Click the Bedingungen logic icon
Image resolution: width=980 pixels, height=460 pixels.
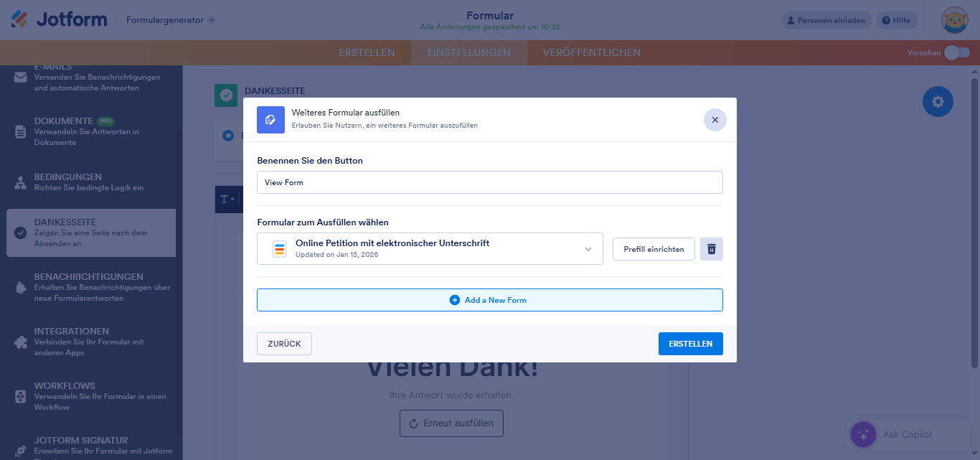(x=21, y=182)
